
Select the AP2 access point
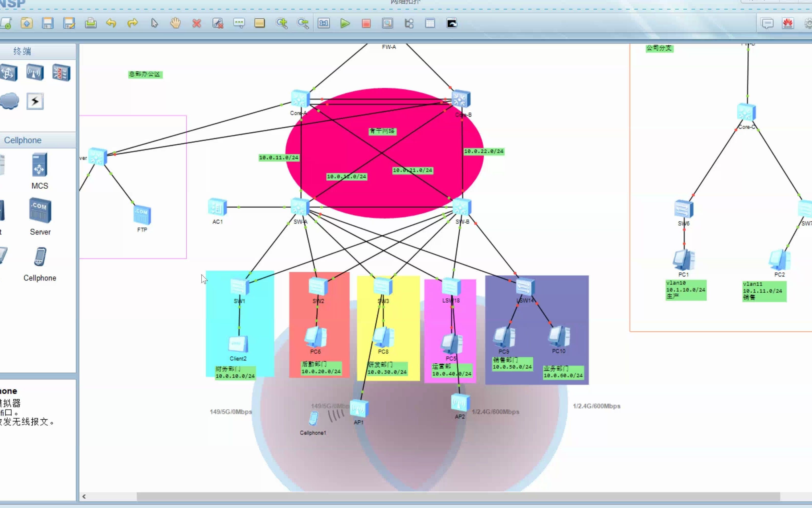tap(460, 402)
